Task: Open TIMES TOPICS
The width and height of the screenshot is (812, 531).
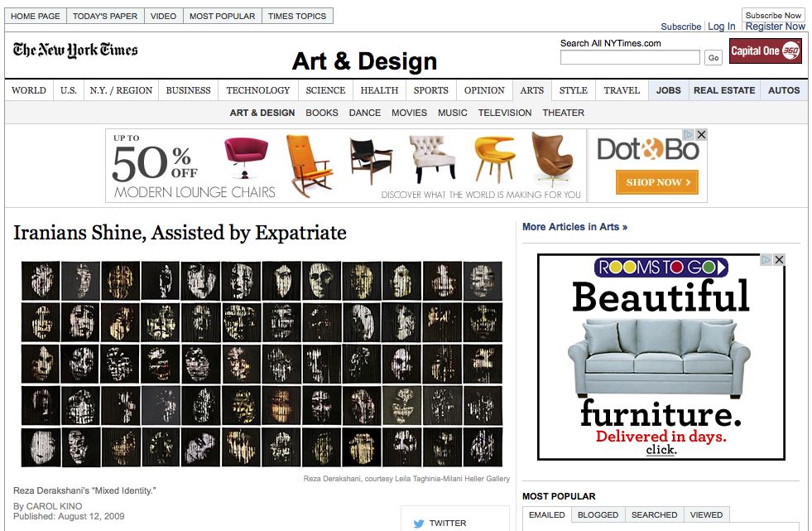Action: [297, 16]
